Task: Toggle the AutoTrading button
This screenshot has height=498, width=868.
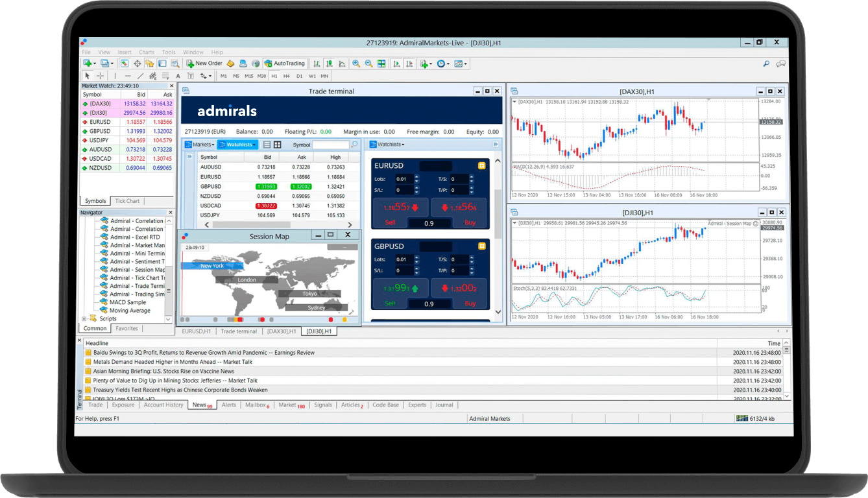Action: click(285, 64)
